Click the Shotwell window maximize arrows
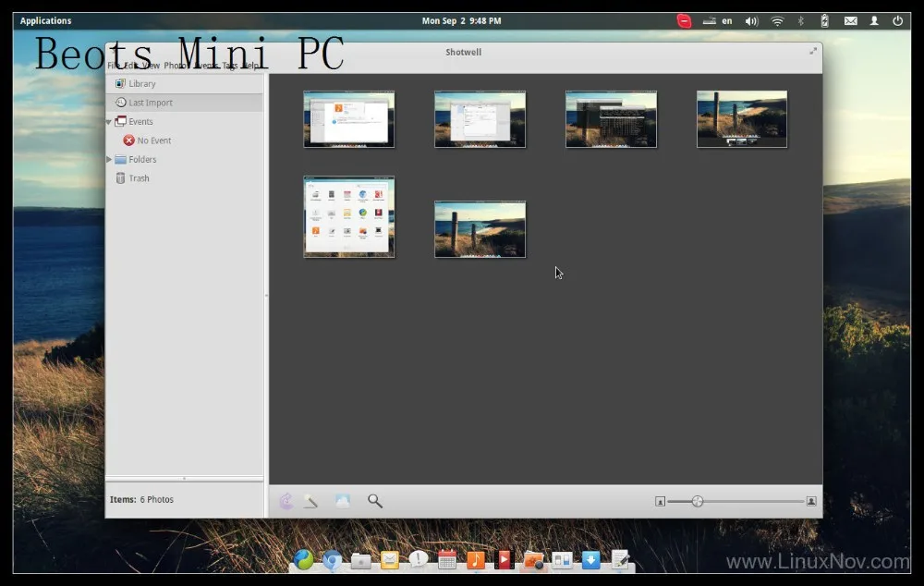 813,51
